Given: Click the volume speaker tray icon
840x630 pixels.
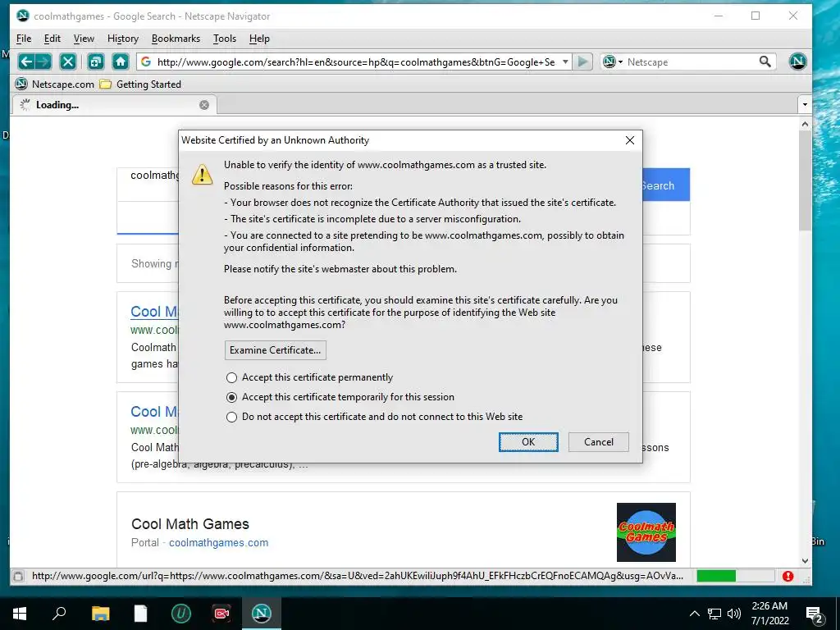Looking at the screenshot, I should coord(733,614).
